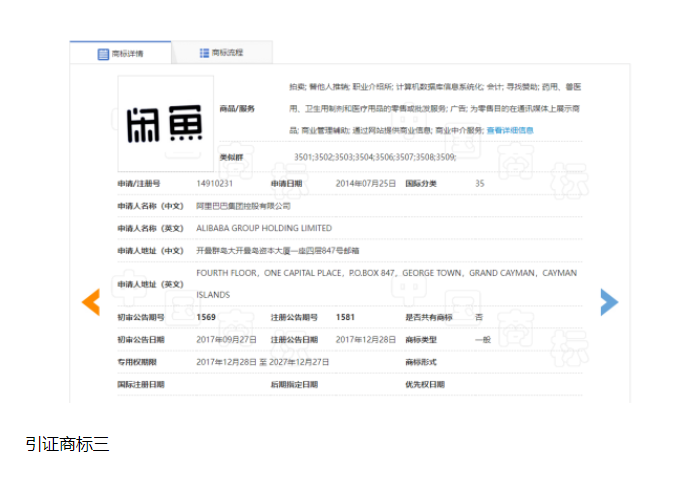Click the 类似群 label

click(x=231, y=157)
